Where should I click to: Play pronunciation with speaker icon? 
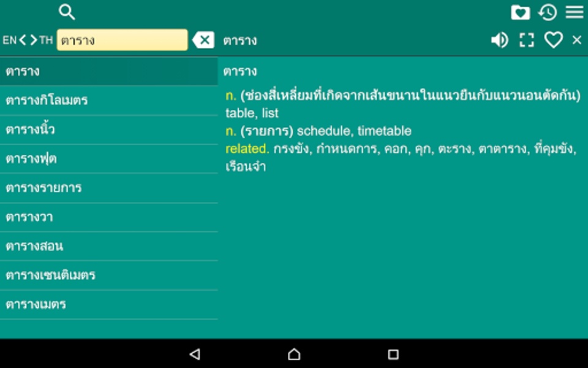500,40
